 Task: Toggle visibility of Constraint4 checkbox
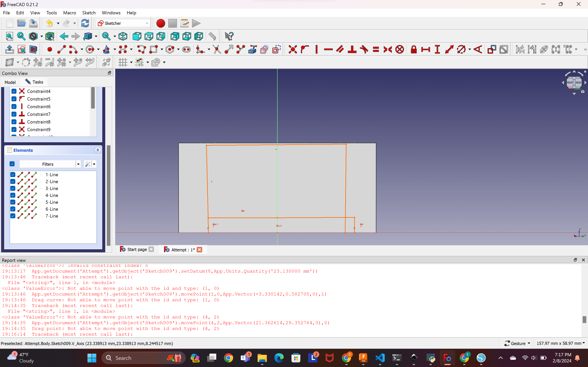(14, 91)
